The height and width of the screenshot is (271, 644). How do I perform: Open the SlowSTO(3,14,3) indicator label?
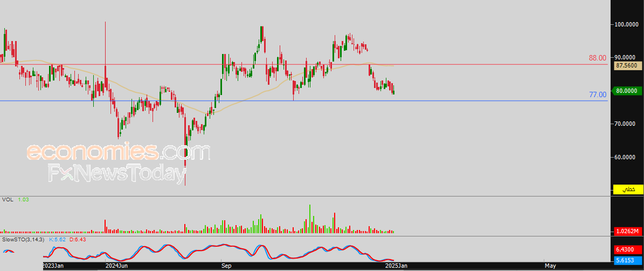pos(23,239)
